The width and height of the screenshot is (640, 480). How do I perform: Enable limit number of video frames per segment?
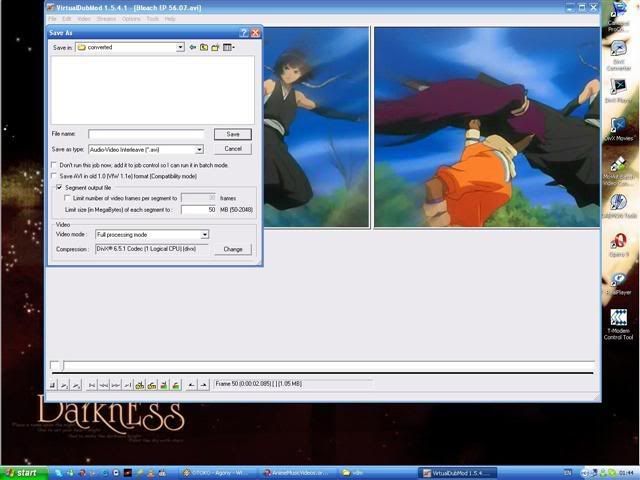pos(67,198)
